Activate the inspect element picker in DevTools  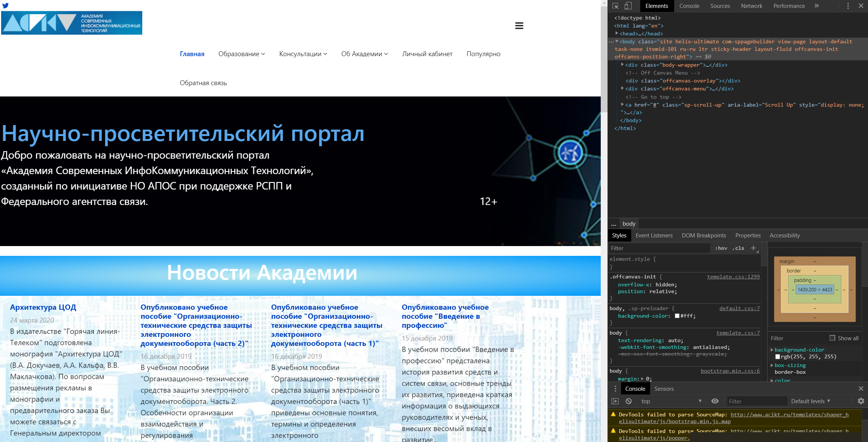[x=616, y=6]
